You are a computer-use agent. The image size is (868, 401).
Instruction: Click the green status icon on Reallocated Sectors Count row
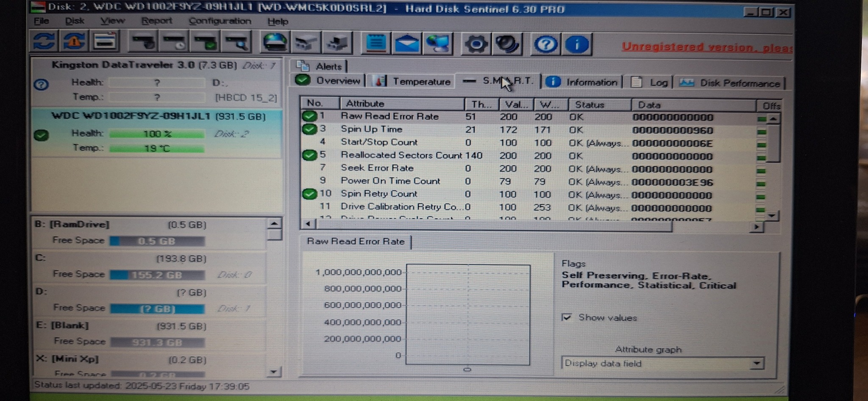tap(309, 155)
